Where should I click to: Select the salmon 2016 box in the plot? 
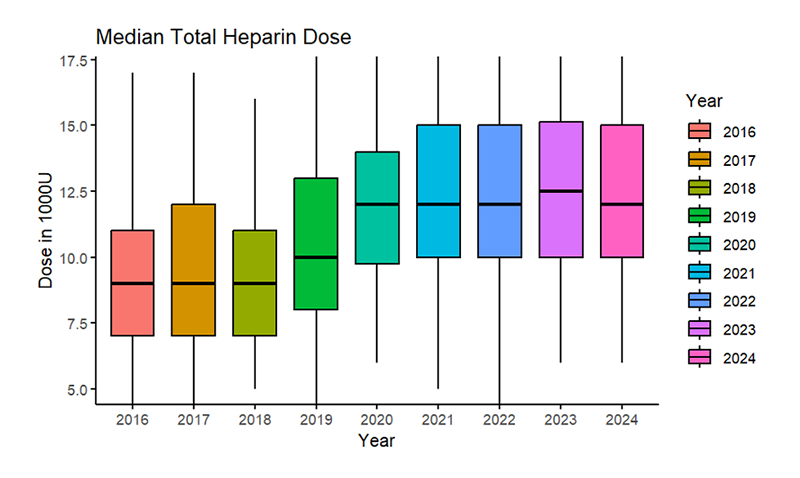pos(133,283)
